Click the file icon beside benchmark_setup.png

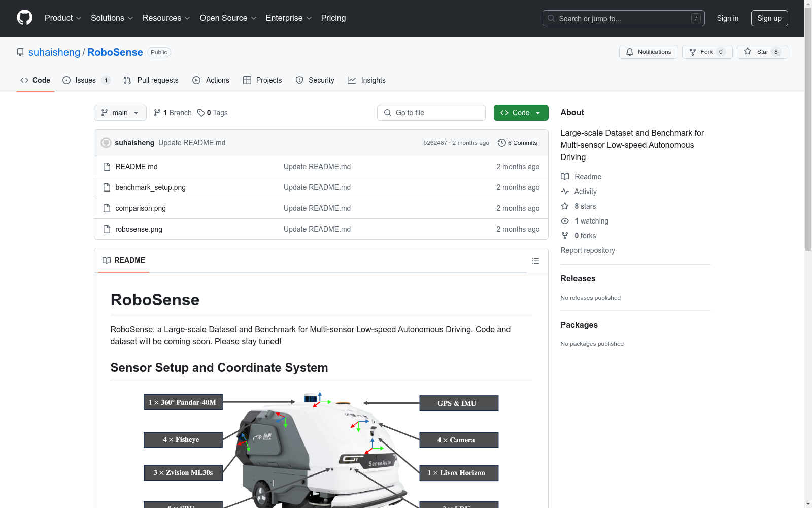[107, 187]
